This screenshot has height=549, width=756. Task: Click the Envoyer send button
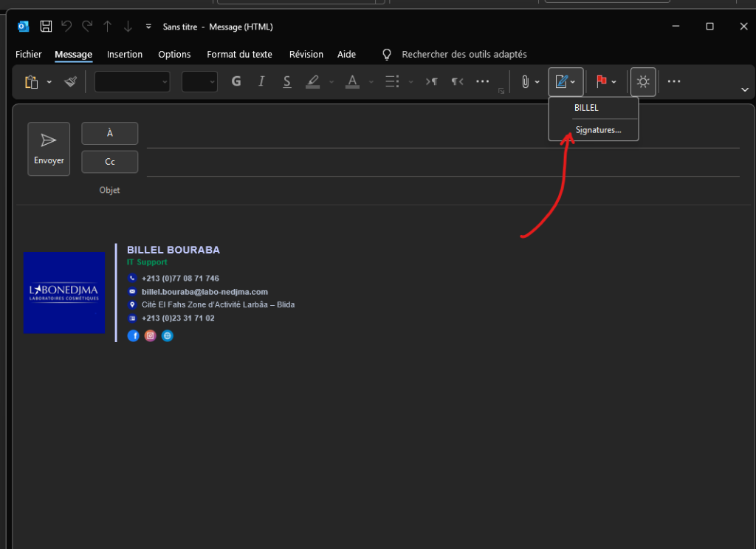click(49, 149)
